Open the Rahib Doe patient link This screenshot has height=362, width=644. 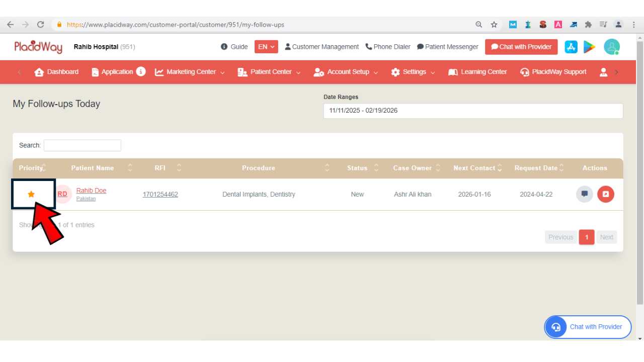(91, 191)
